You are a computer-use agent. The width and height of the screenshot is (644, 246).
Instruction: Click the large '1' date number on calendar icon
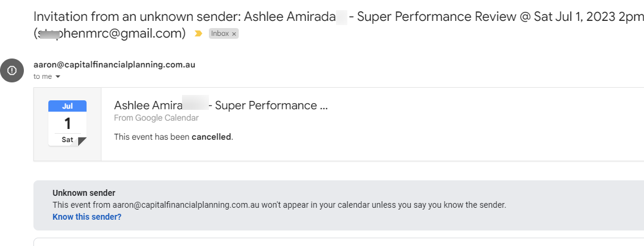tap(67, 123)
